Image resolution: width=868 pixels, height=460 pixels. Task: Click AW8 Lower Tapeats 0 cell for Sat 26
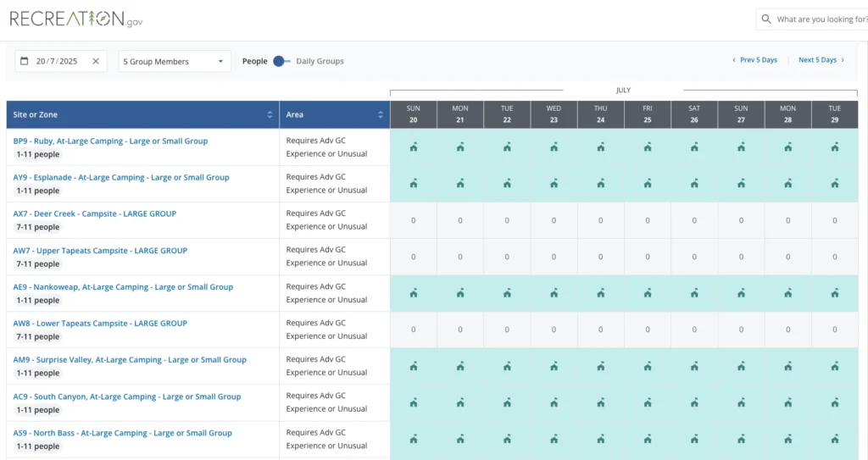(x=694, y=330)
